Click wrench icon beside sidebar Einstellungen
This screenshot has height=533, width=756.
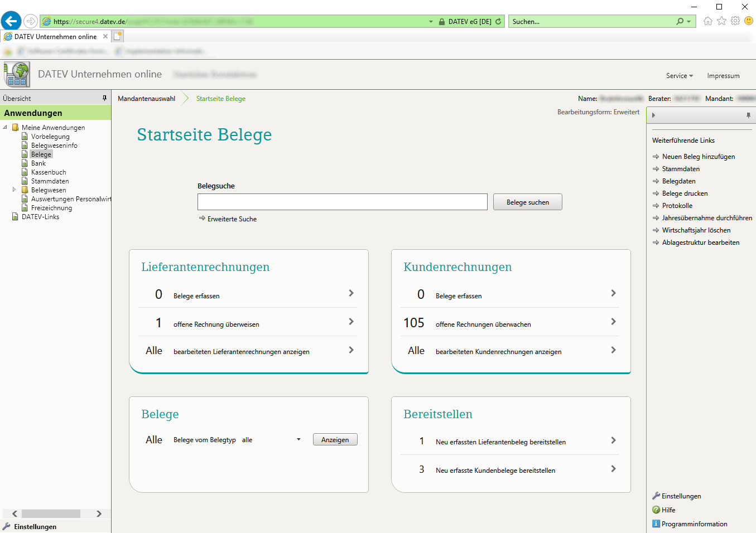(x=7, y=526)
